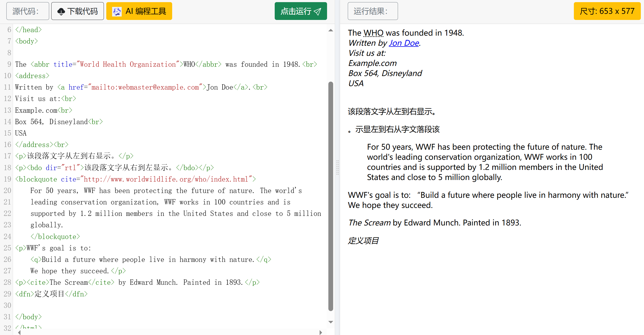Click the blockquote cite URL on line 19

166,179
